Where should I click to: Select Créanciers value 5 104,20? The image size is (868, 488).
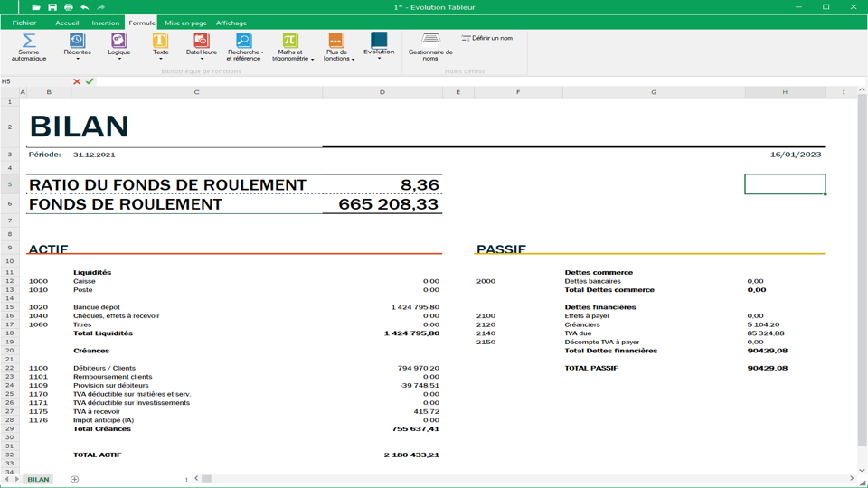[x=763, y=324]
